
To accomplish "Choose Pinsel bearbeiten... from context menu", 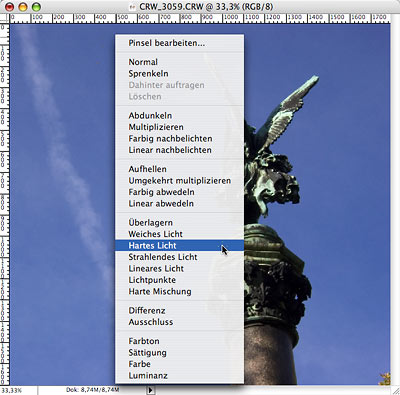I will point(179,43).
